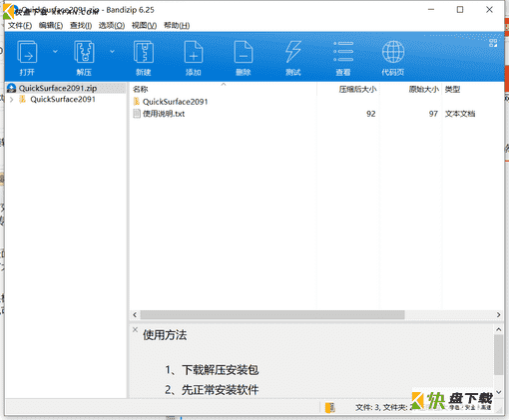This screenshot has width=509, height=420.
Task: Close the comment preview pane
Action: pyautogui.click(x=135, y=329)
